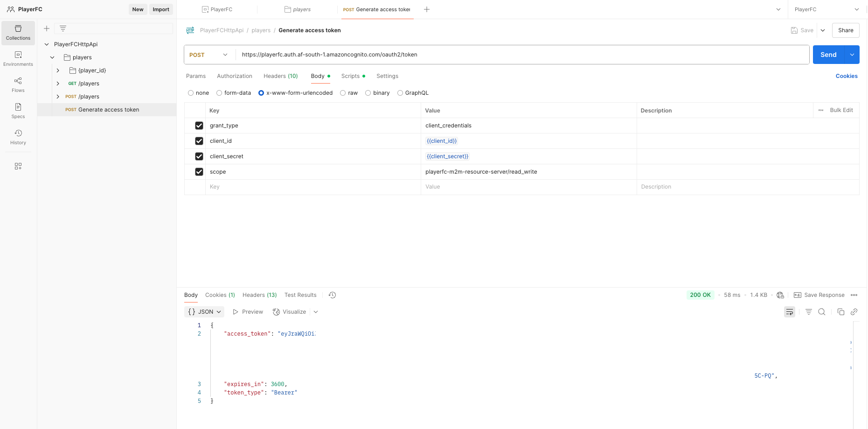Uncheck the scope parameter checkbox
Image resolution: width=868 pixels, height=429 pixels.
coord(199,172)
